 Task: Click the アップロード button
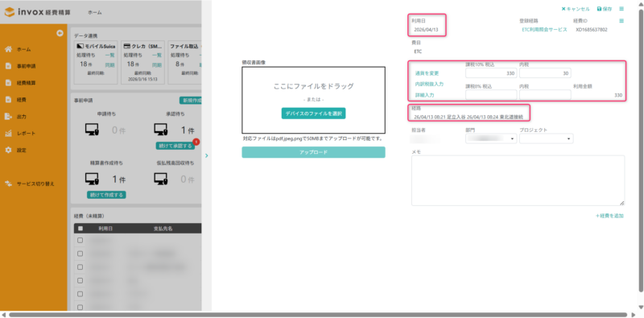(313, 152)
